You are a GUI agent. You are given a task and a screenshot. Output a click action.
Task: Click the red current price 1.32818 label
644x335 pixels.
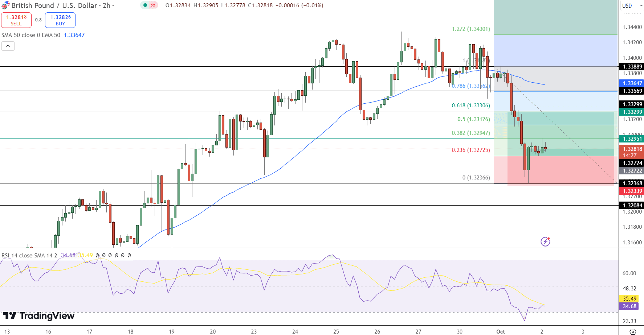tap(632, 149)
